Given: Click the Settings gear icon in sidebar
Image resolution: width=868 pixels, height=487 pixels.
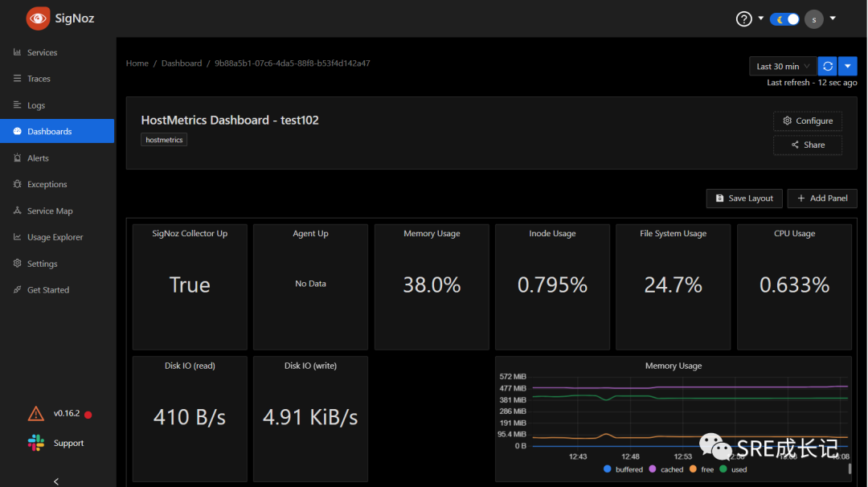Looking at the screenshot, I should tap(17, 263).
